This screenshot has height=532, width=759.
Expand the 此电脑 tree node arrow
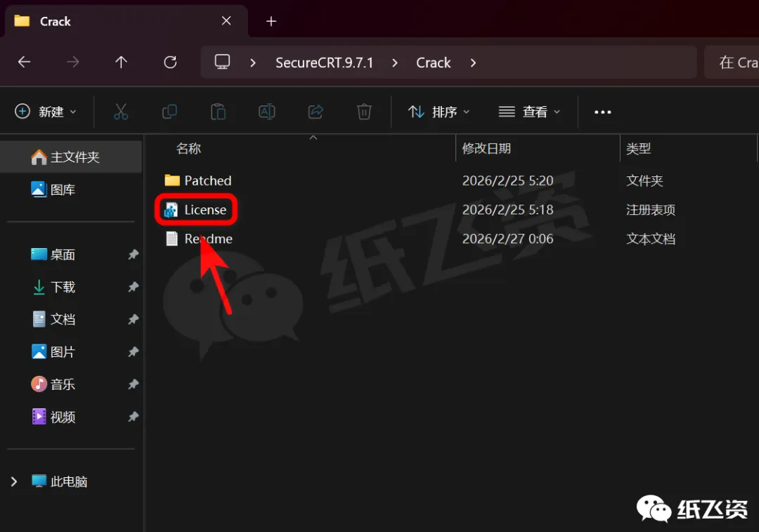point(14,481)
